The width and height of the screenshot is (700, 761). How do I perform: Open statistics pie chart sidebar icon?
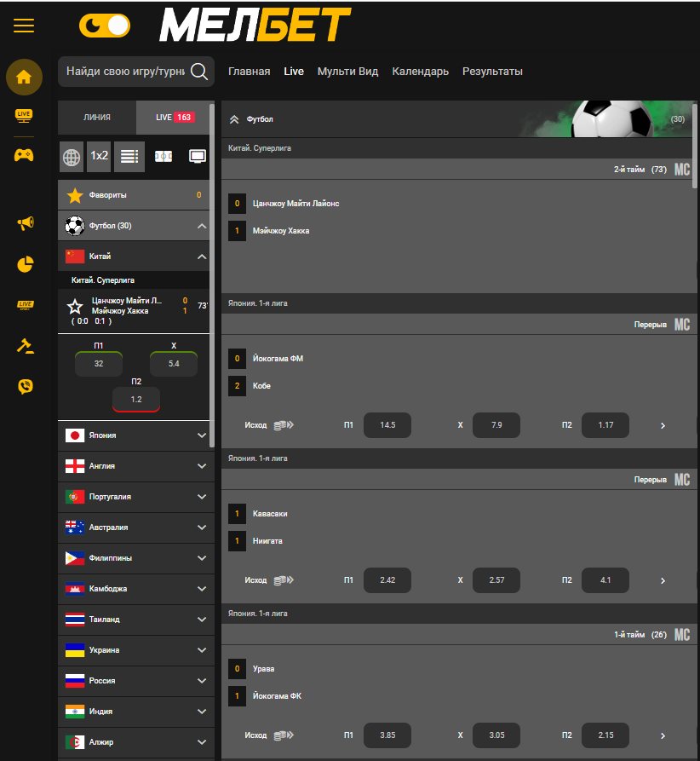pos(26,264)
